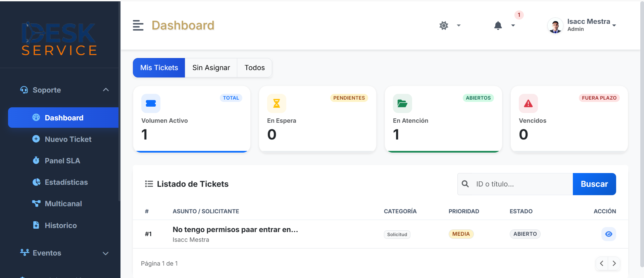Click the Soporte headset icon
The height and width of the screenshot is (278, 644).
click(24, 90)
